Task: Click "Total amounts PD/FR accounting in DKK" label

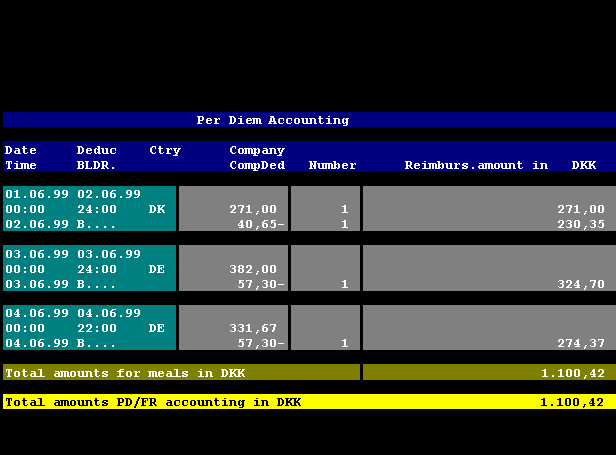Action: pyautogui.click(x=153, y=402)
